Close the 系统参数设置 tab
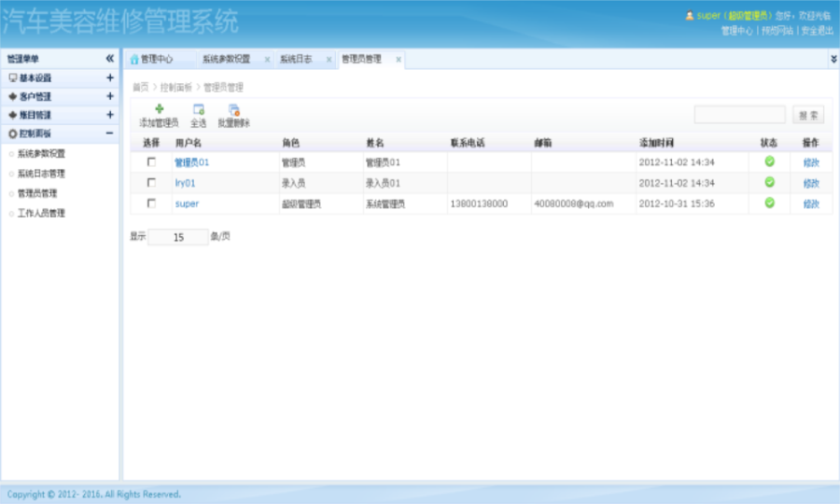 click(267, 60)
